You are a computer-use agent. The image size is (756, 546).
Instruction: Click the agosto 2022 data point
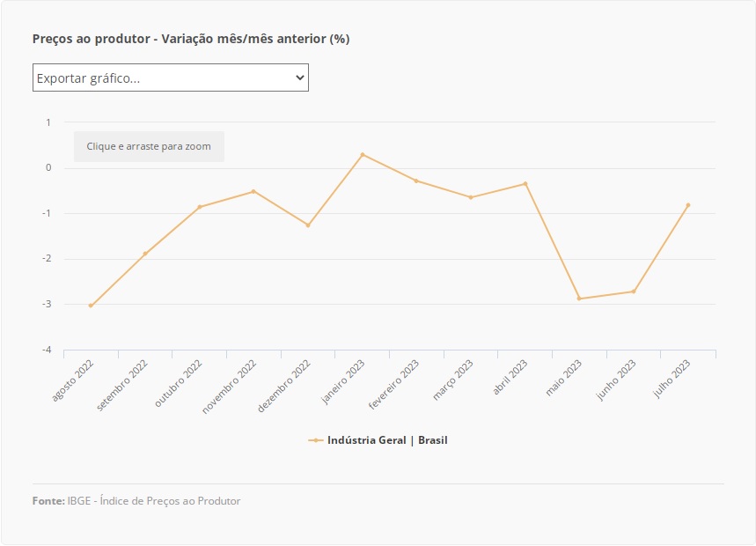tap(91, 306)
